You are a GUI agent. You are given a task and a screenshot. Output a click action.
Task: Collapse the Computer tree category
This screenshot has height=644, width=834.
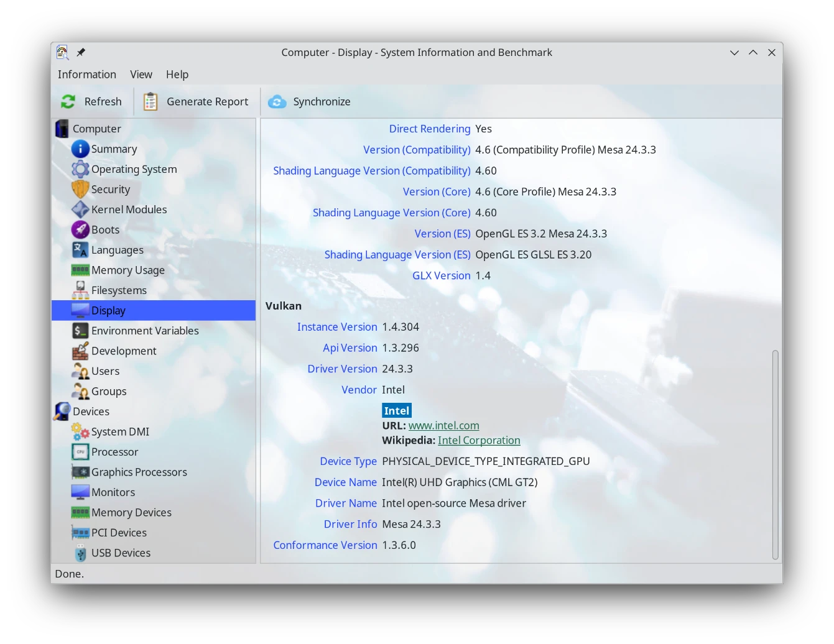96,129
